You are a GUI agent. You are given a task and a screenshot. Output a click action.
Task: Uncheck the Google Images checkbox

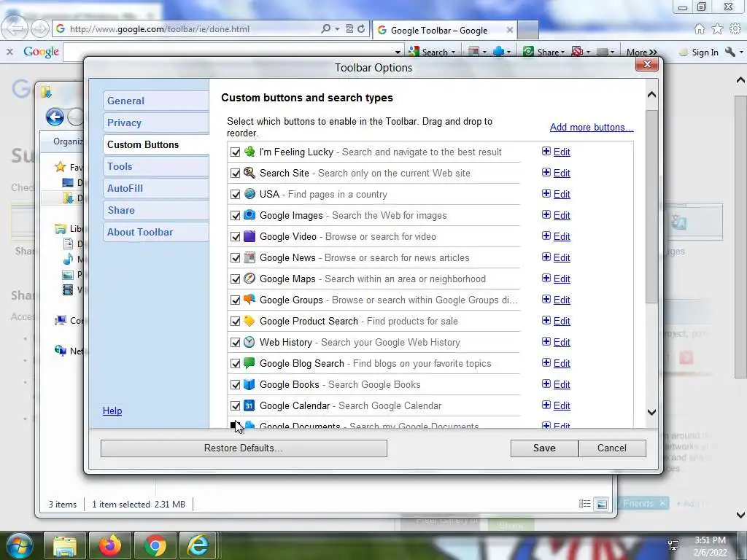click(236, 216)
